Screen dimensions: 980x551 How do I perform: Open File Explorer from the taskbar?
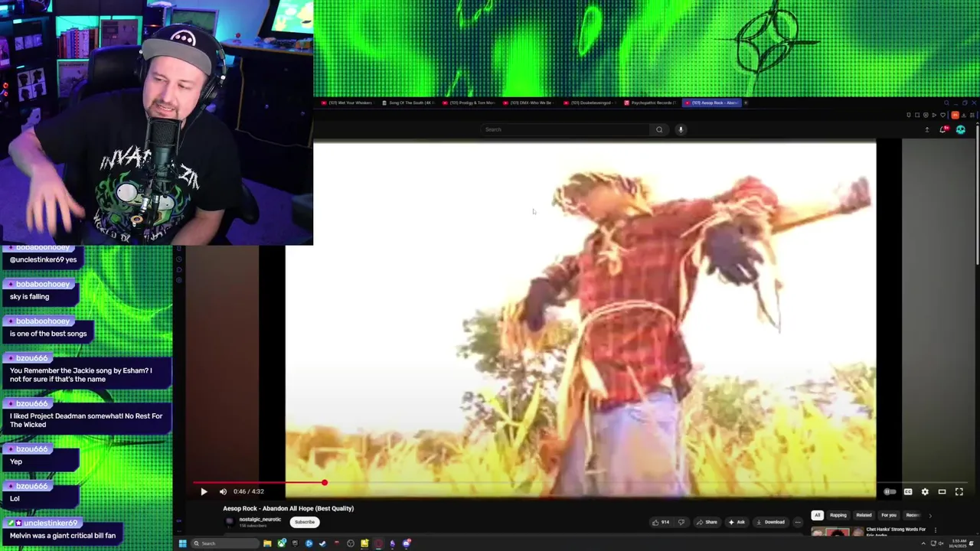(x=267, y=543)
